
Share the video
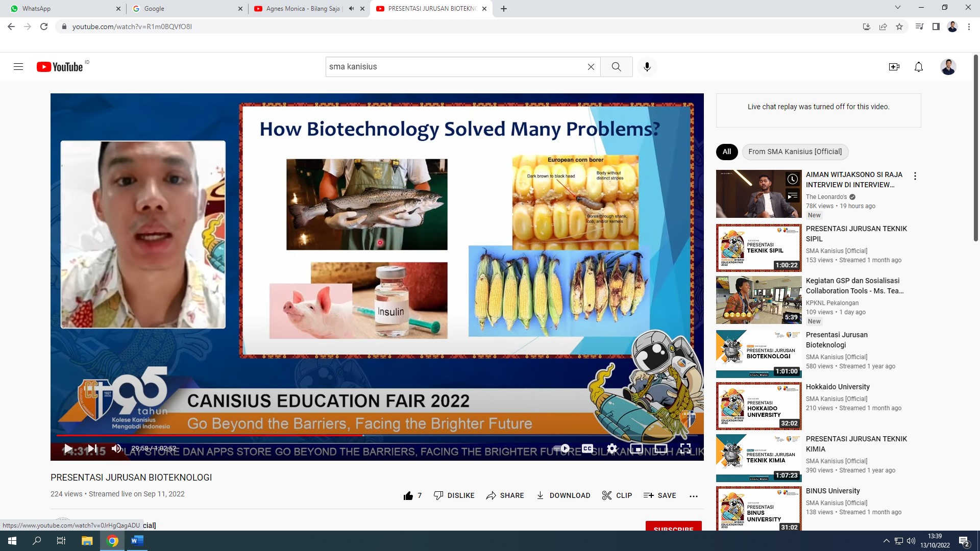point(505,495)
